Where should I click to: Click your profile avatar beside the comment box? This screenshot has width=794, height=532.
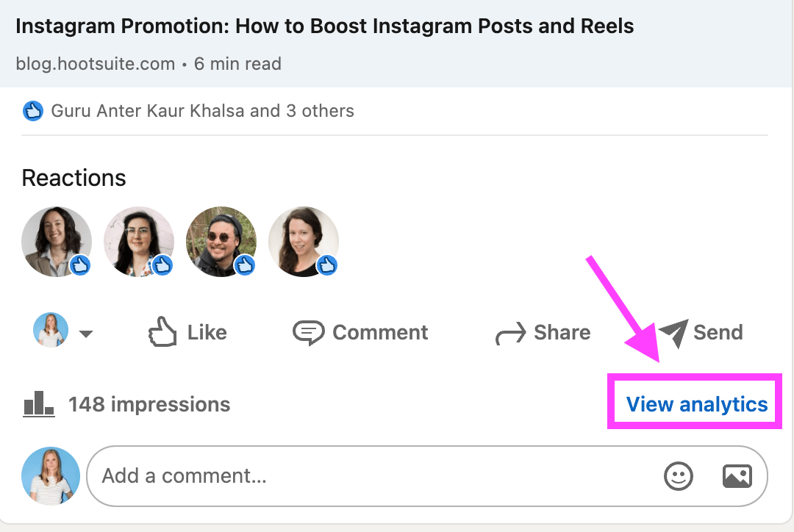pos(51,476)
